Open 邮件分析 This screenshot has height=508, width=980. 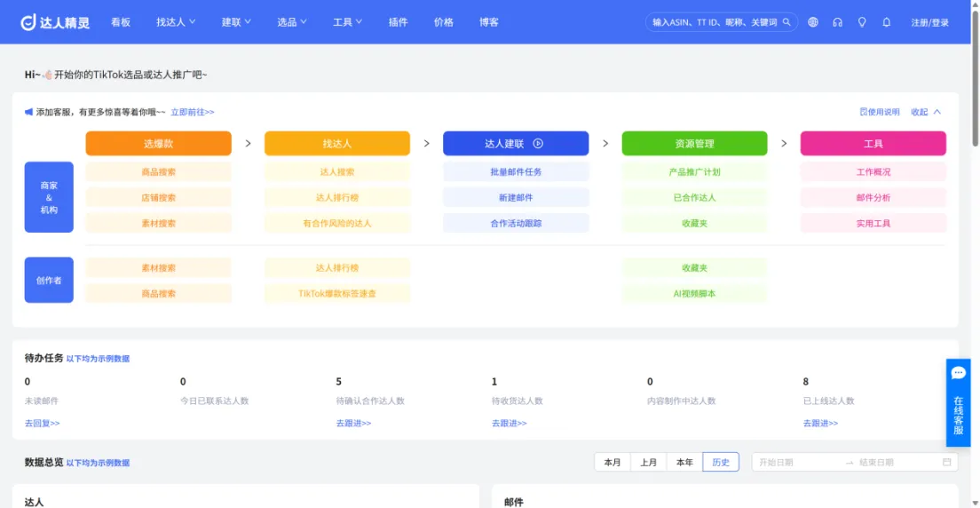873,198
